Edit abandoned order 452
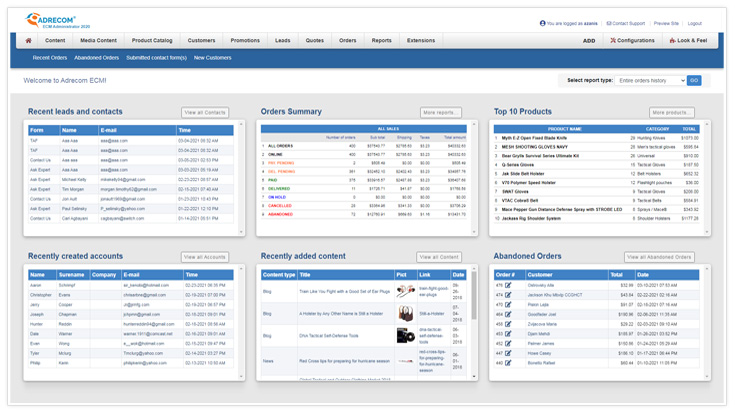Screen dimensions: 735x413 508,344
